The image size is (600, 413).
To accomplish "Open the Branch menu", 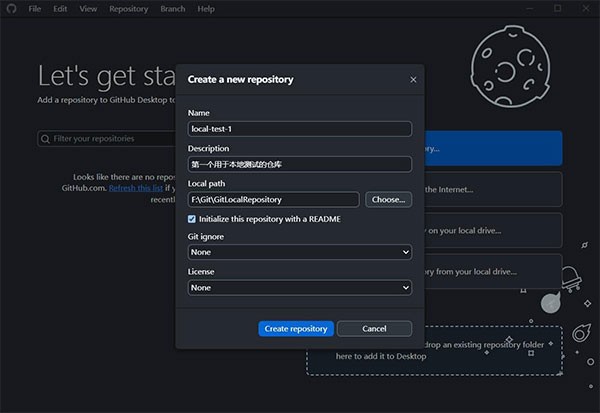I will (x=173, y=9).
